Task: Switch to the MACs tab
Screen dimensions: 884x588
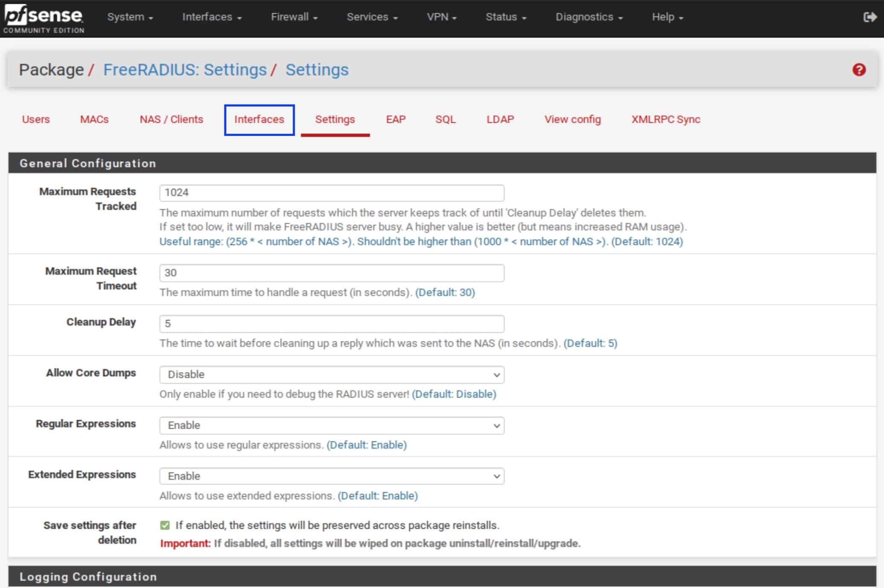Action: 94,119
